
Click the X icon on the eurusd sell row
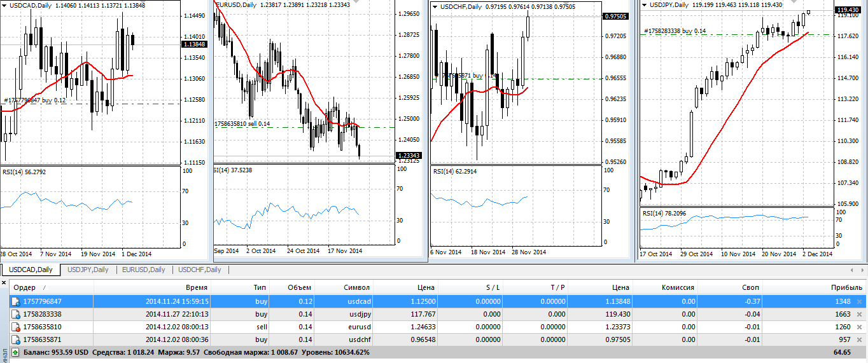tap(859, 327)
